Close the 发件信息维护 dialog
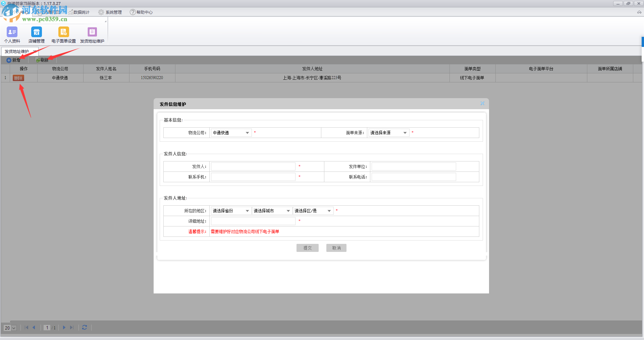The image size is (644, 340). tap(482, 104)
